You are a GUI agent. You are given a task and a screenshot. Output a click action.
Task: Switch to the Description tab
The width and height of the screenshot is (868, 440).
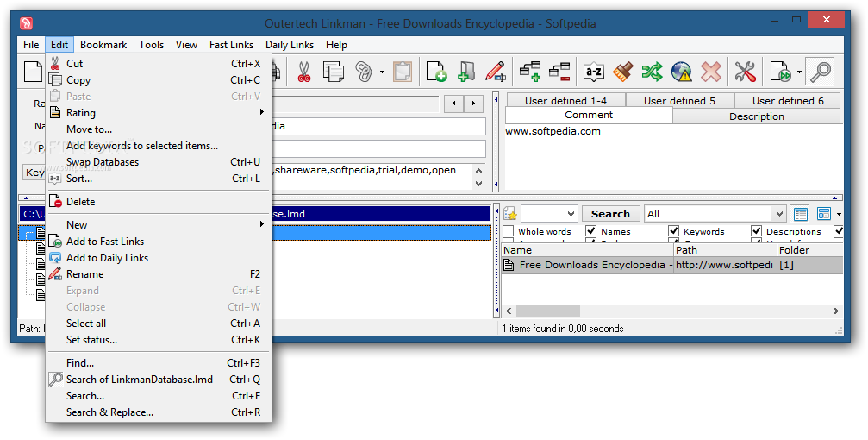tap(756, 116)
